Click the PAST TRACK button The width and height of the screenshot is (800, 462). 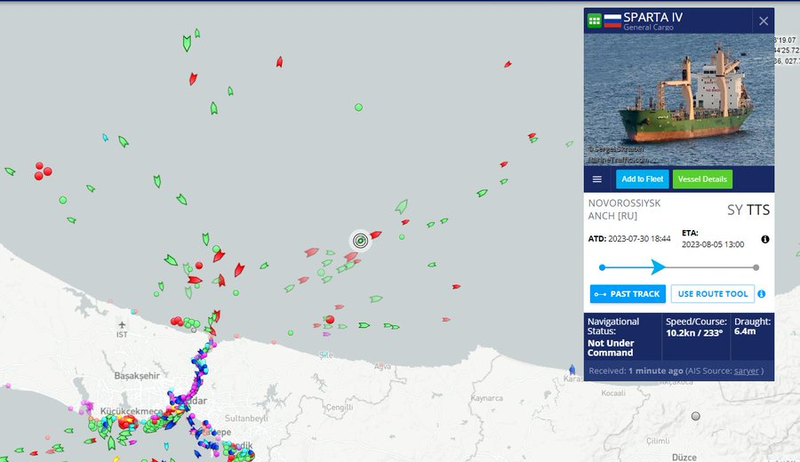pyautogui.click(x=628, y=294)
